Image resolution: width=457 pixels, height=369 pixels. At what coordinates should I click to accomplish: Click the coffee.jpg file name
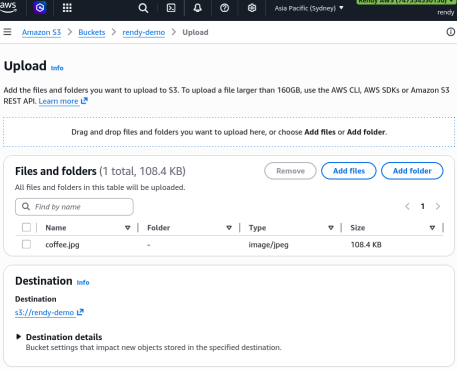tap(62, 245)
